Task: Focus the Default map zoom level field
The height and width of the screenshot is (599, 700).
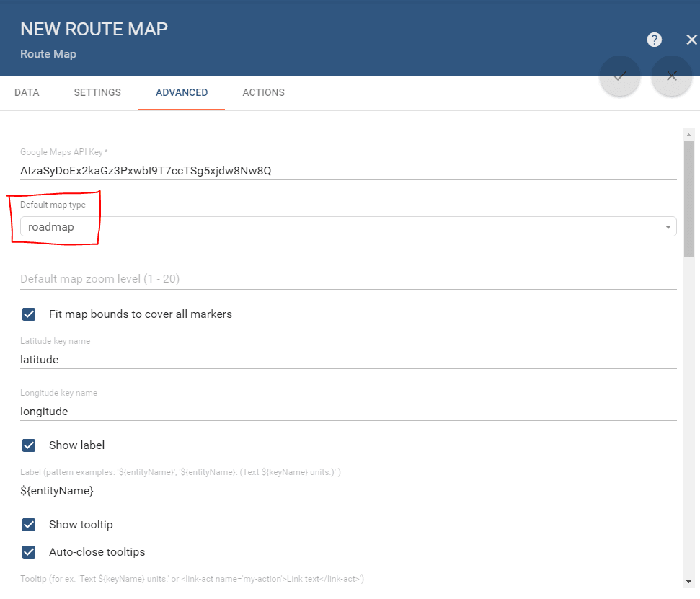Action: (x=347, y=279)
